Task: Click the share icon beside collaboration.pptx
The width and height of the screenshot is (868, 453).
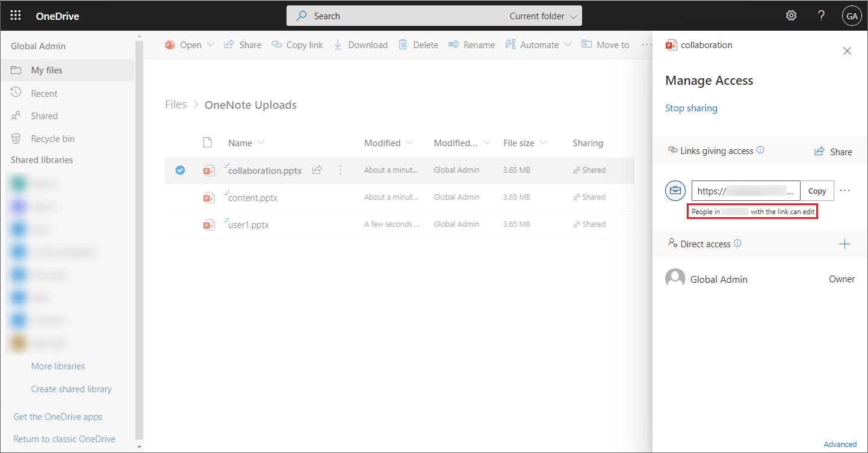Action: point(317,170)
